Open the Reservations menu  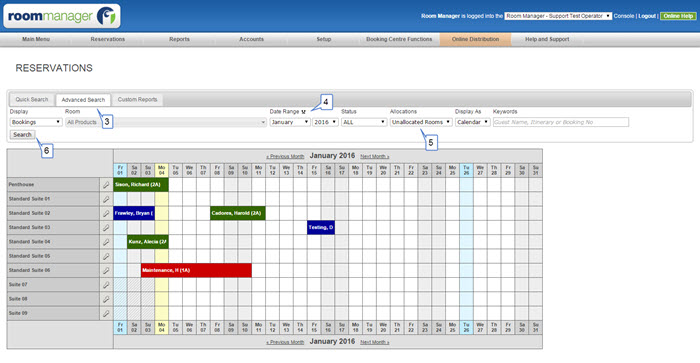[108, 39]
